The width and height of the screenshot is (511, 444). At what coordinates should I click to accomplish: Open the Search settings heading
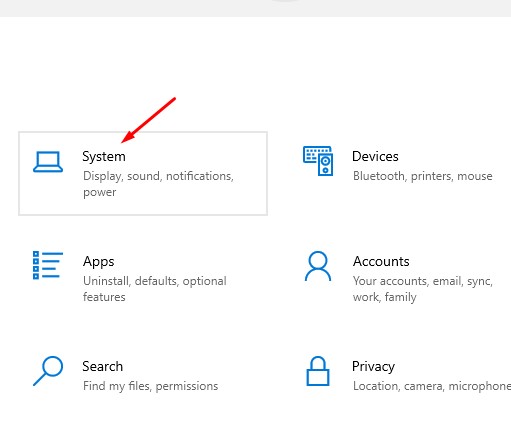point(103,366)
